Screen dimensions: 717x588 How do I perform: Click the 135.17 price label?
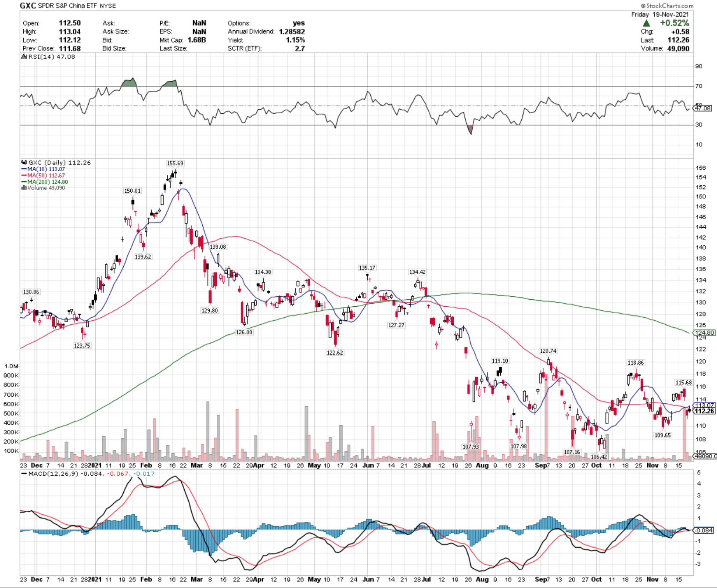pyautogui.click(x=367, y=268)
